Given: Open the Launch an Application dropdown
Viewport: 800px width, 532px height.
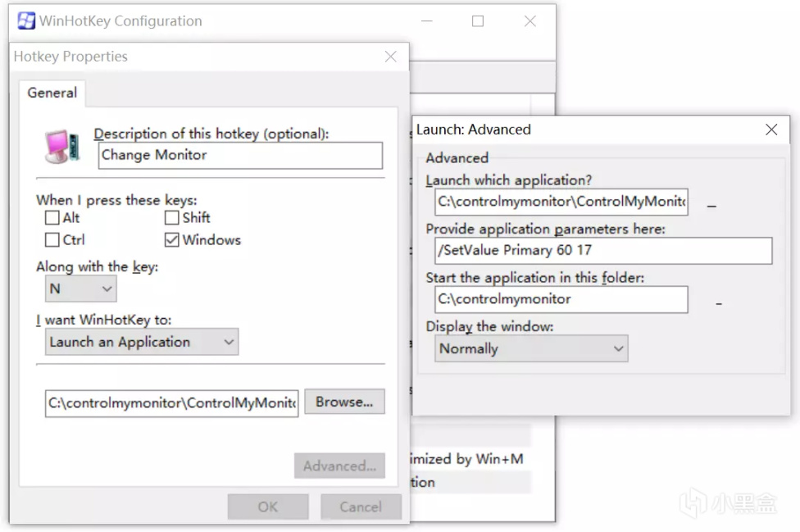Looking at the screenshot, I should 142,342.
